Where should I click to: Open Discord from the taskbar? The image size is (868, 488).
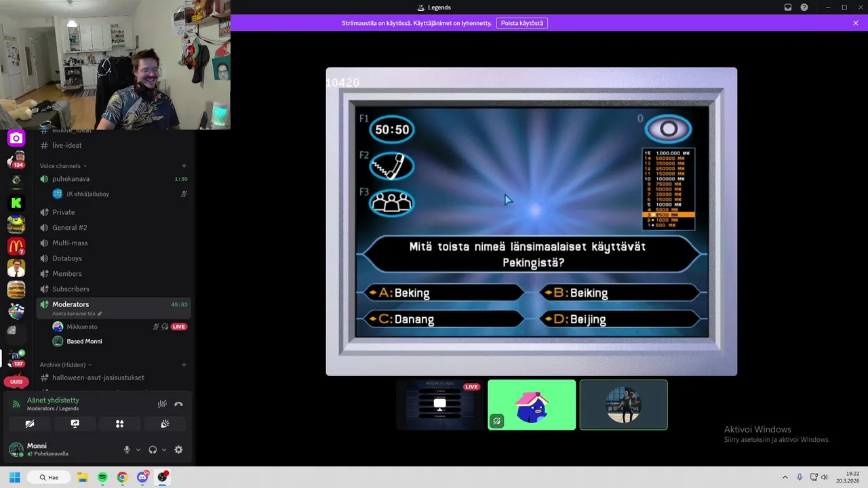(x=142, y=477)
